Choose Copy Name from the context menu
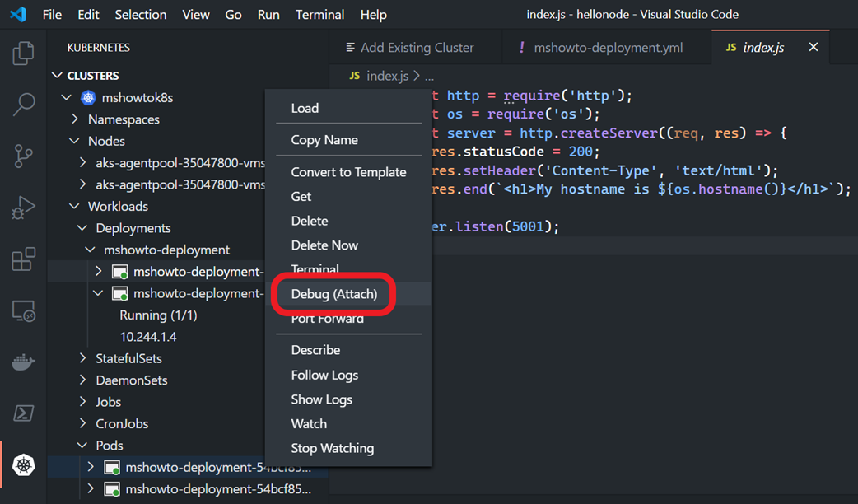This screenshot has height=504, width=858. 348,140
